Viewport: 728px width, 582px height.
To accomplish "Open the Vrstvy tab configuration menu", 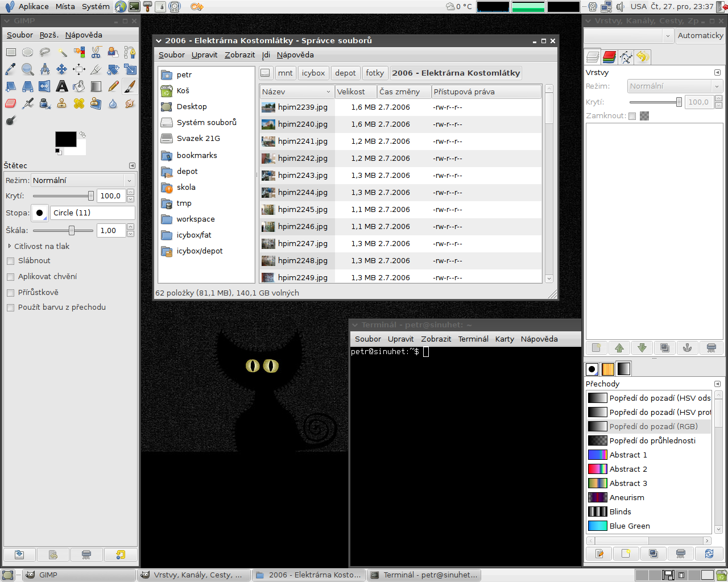I will point(717,72).
